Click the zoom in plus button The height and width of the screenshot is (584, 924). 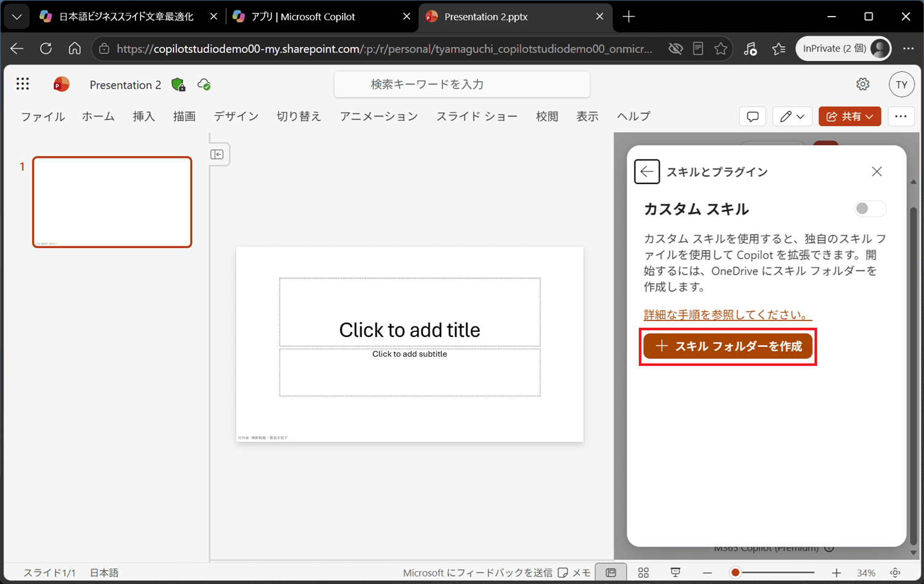click(836, 572)
